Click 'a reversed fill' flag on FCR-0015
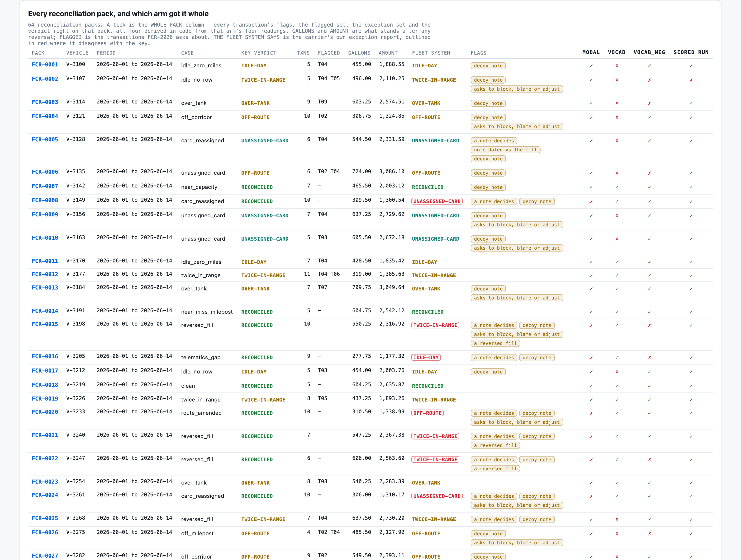Image resolution: width=741 pixels, height=560 pixels. pyautogui.click(x=495, y=343)
